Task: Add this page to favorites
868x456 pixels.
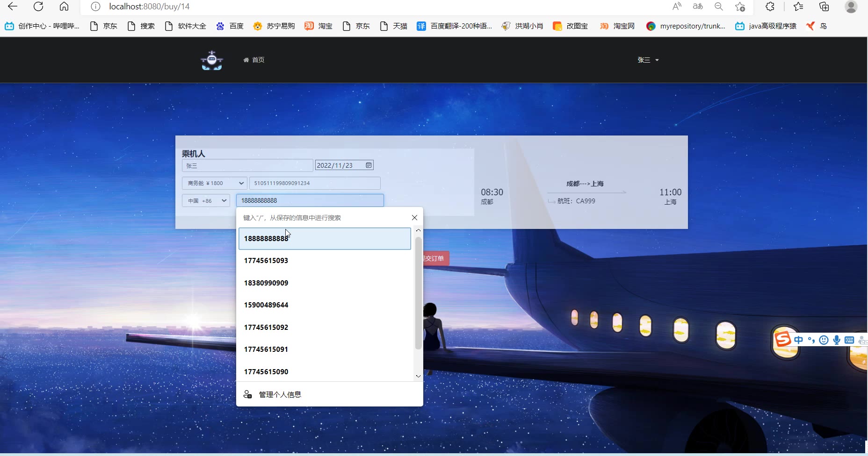Action: [740, 7]
